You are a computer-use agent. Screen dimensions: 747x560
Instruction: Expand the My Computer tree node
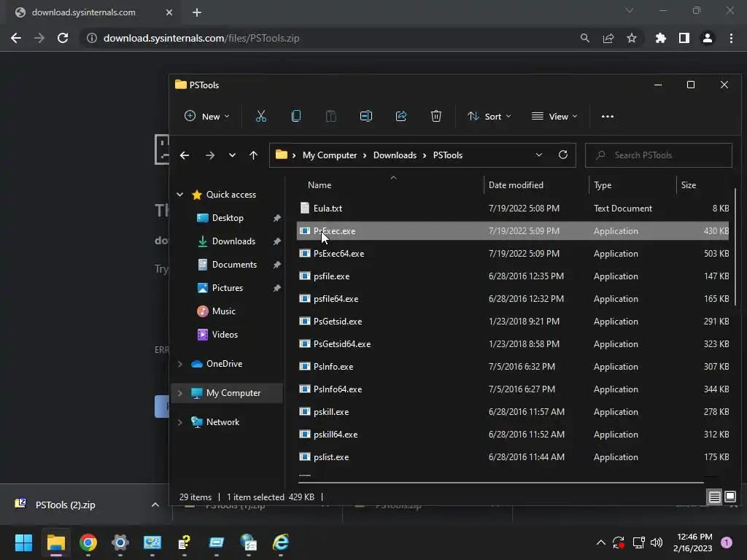[x=179, y=393]
